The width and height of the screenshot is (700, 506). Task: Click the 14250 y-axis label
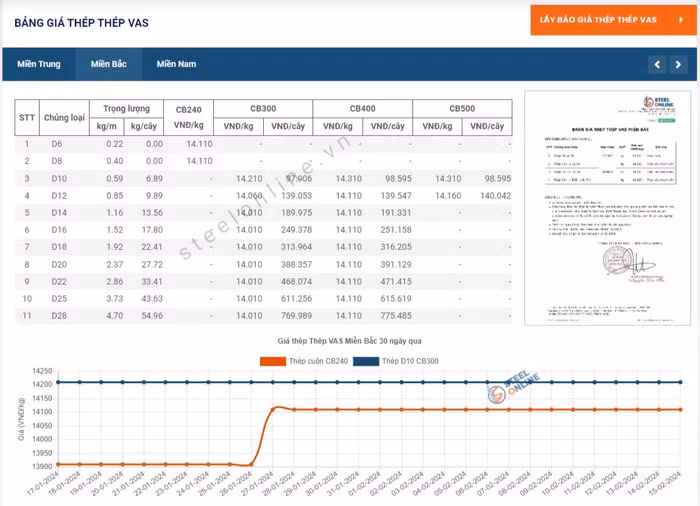pyautogui.click(x=42, y=371)
